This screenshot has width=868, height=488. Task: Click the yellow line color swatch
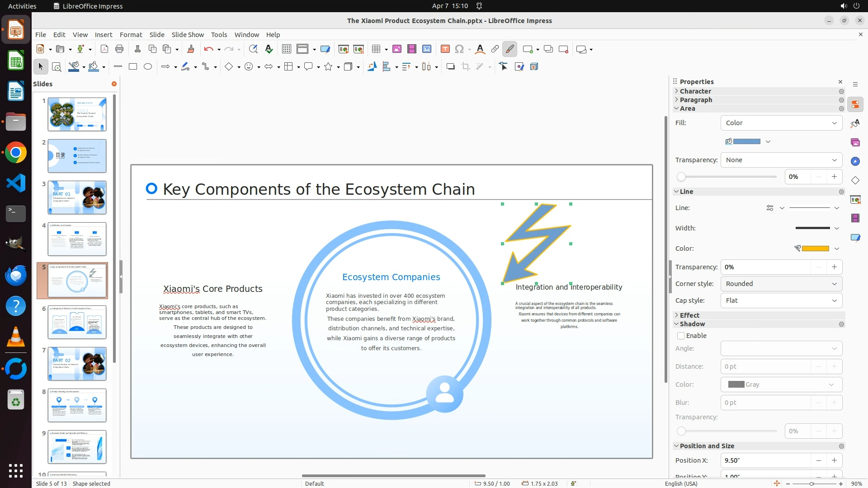click(x=815, y=249)
